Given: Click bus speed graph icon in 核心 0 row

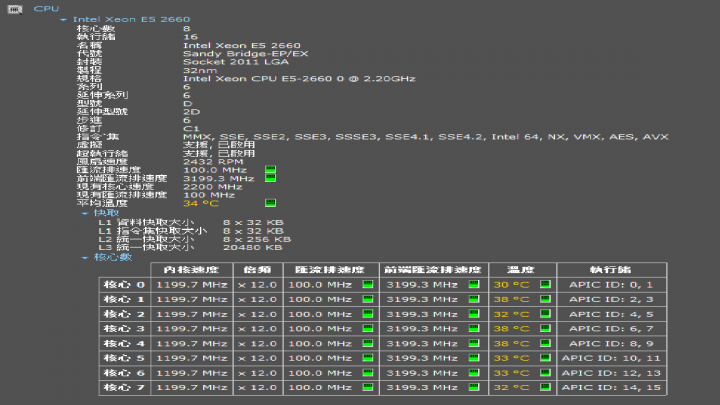Looking at the screenshot, I should tap(368, 284).
